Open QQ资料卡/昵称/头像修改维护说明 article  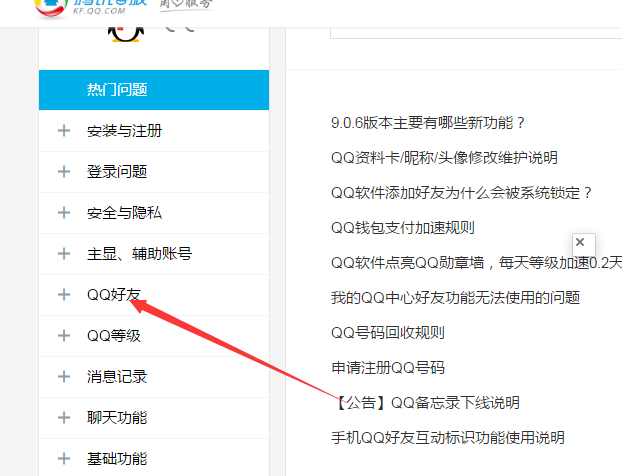[444, 158]
